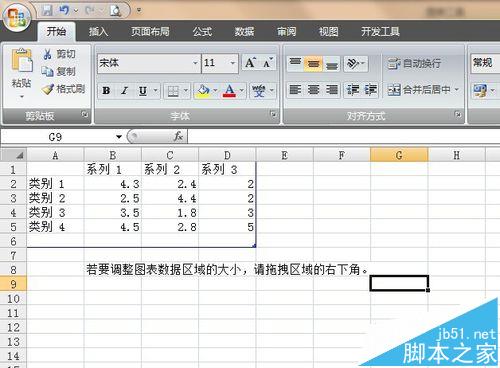Image resolution: width=500 pixels, height=368 pixels.
Task: Select column G header
Action: point(399,155)
